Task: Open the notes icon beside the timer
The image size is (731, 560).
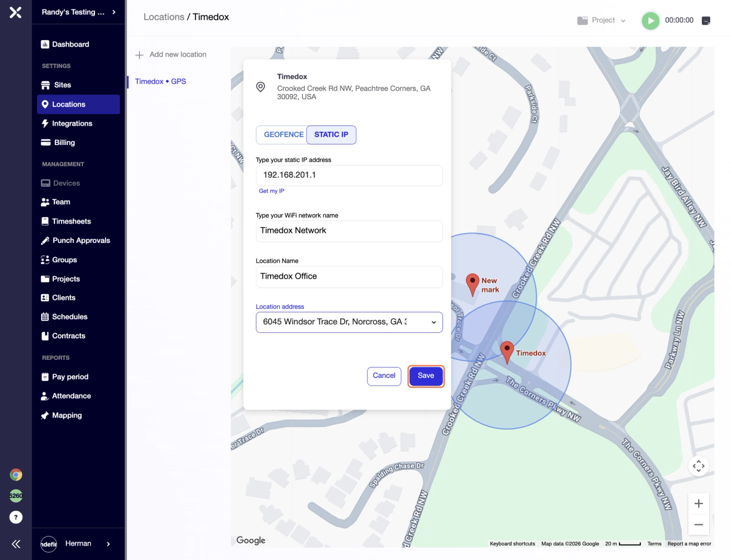Action: pos(706,21)
